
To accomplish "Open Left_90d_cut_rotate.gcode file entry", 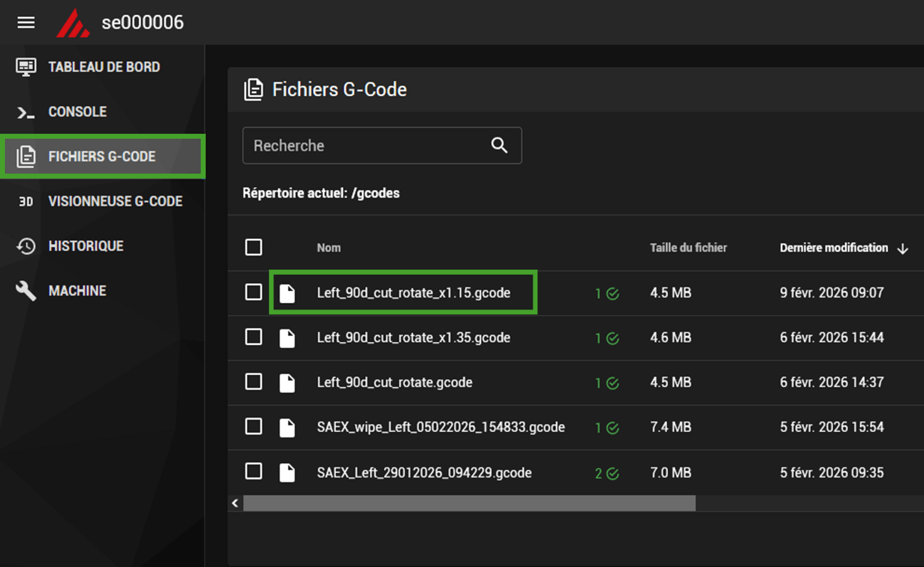I will click(394, 382).
